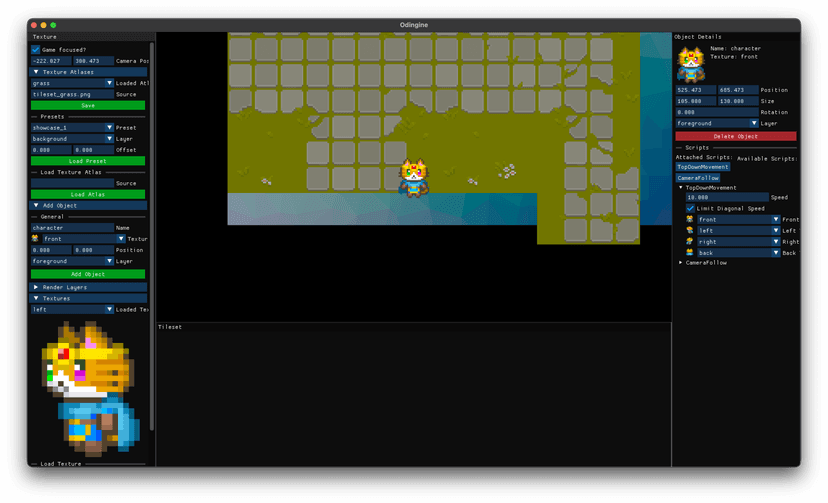Click the tileset_grass.png Source input field
The image size is (828, 503).
pos(72,94)
